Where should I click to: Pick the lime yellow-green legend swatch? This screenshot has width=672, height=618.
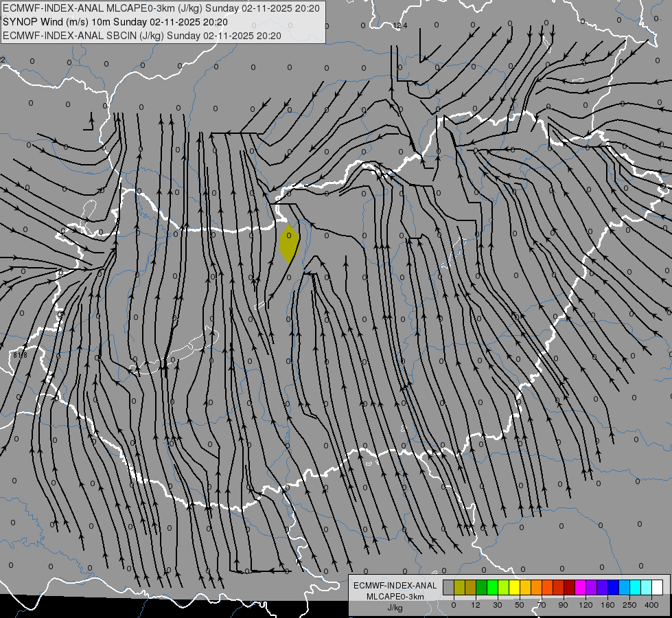504,587
